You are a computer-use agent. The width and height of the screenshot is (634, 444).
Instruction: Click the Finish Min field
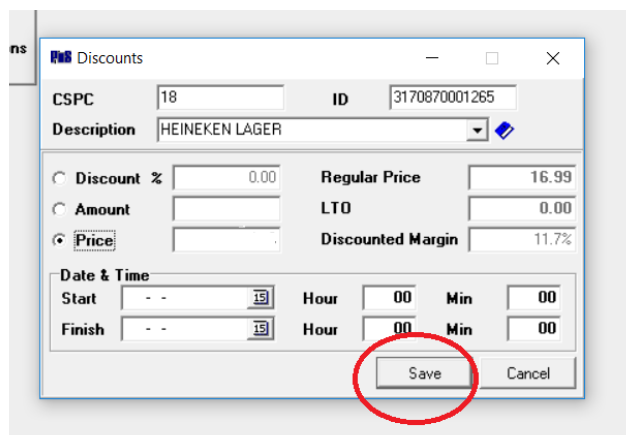tap(534, 328)
